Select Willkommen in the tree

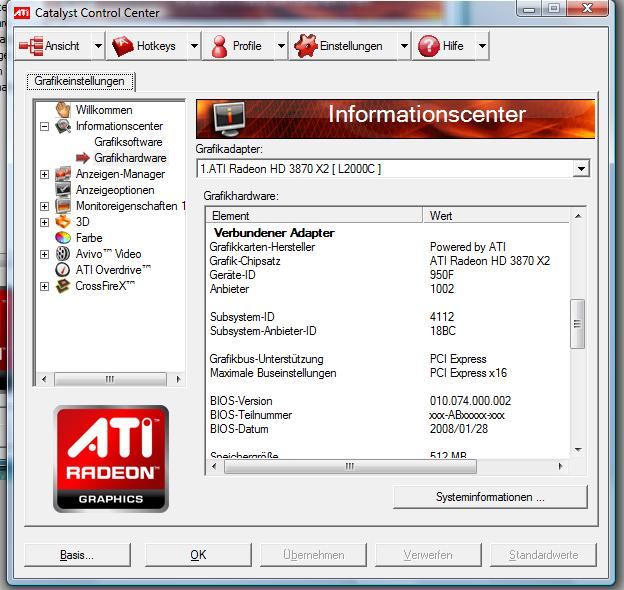104,110
